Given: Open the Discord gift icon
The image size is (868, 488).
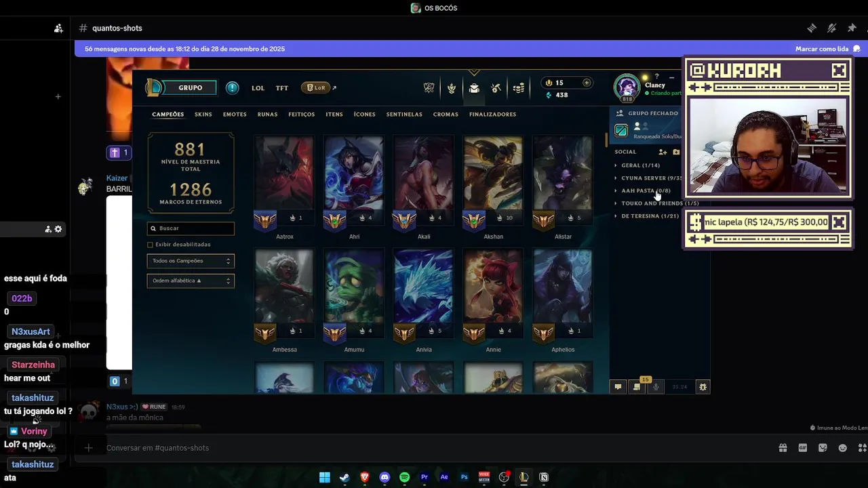Looking at the screenshot, I should click(x=783, y=448).
